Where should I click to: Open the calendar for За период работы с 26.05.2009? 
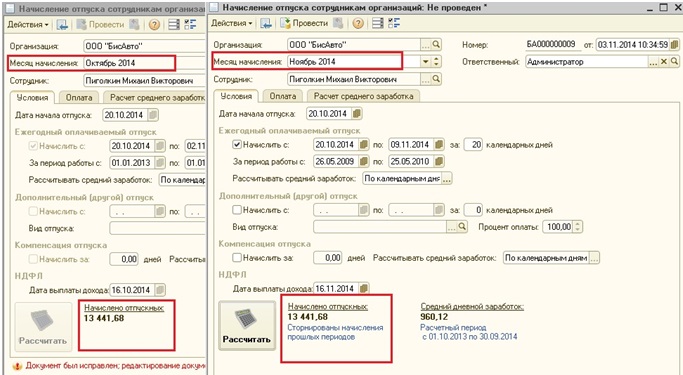(364, 161)
